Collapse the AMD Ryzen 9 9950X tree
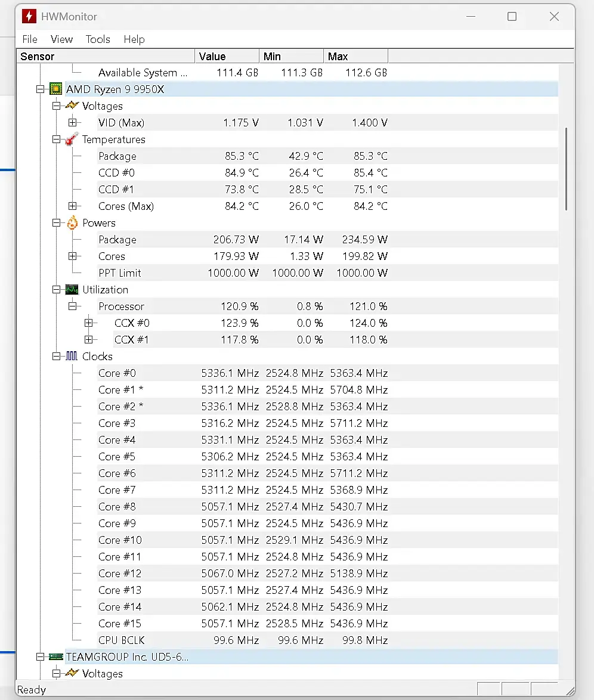Viewport: 594px width, 700px height. tap(40, 89)
